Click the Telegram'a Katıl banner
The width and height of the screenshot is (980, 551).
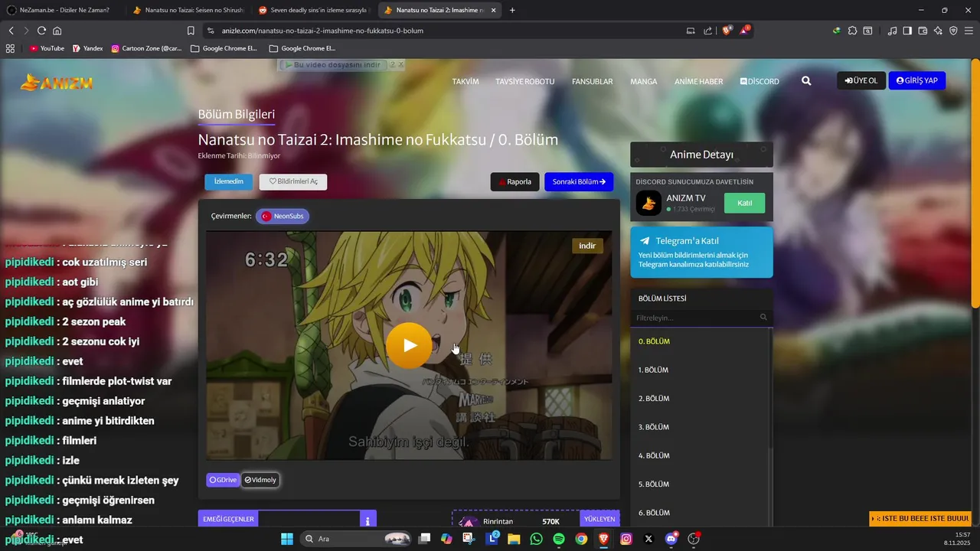point(701,252)
